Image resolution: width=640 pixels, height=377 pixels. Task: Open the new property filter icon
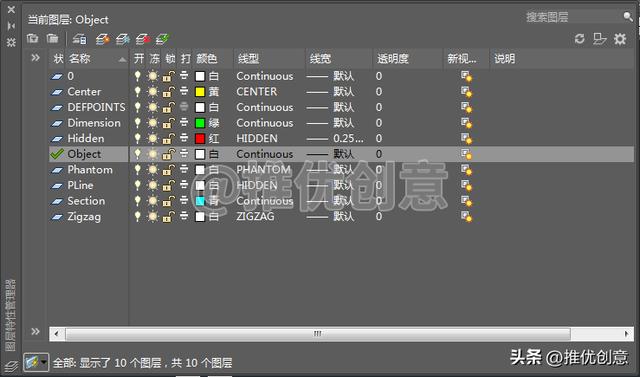click(32, 38)
